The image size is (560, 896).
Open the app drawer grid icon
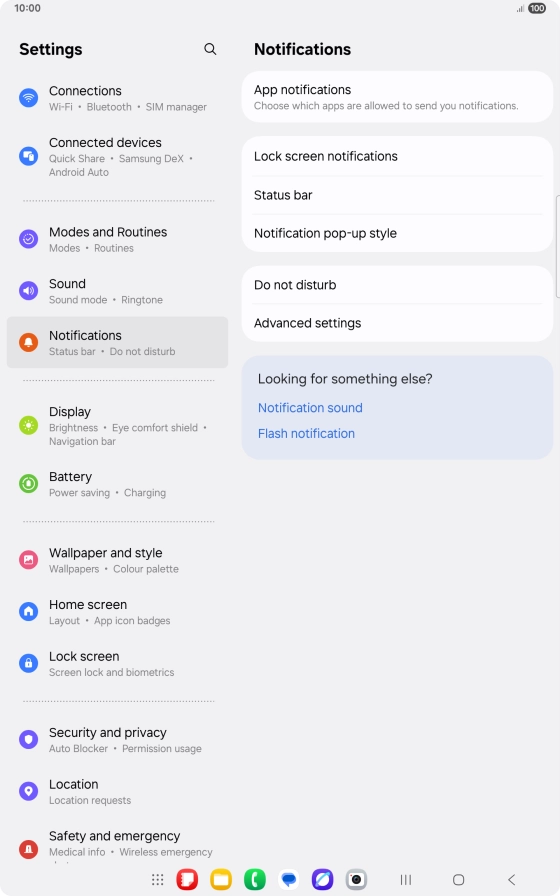[158, 879]
